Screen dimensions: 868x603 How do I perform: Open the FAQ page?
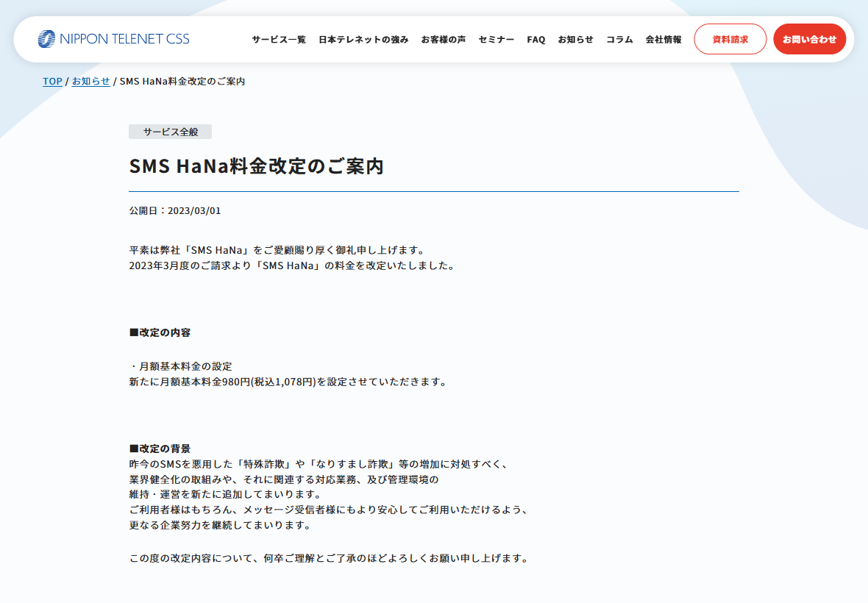coord(536,39)
